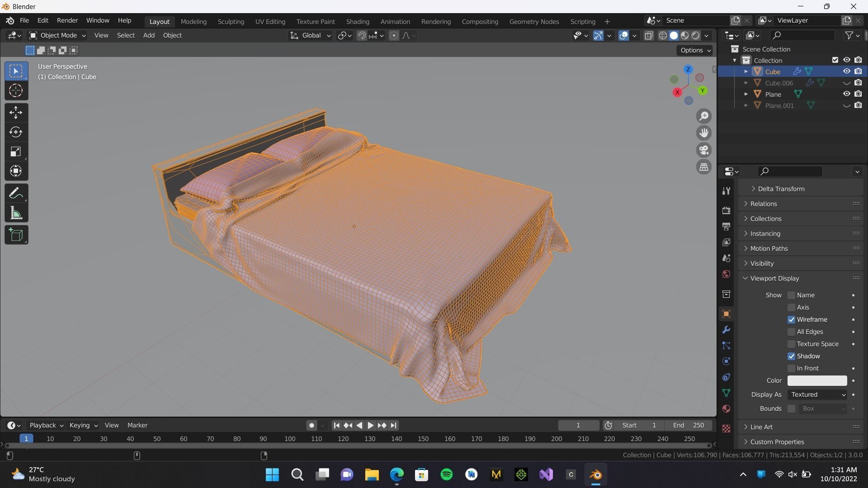Click the current frame number field
Viewport: 868px width, 488px height.
pyautogui.click(x=578, y=425)
